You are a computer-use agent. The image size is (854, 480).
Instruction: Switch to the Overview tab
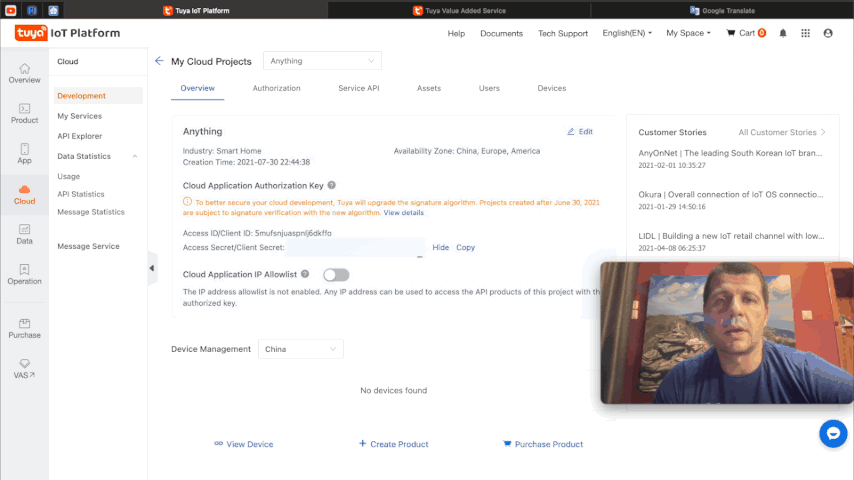[197, 88]
